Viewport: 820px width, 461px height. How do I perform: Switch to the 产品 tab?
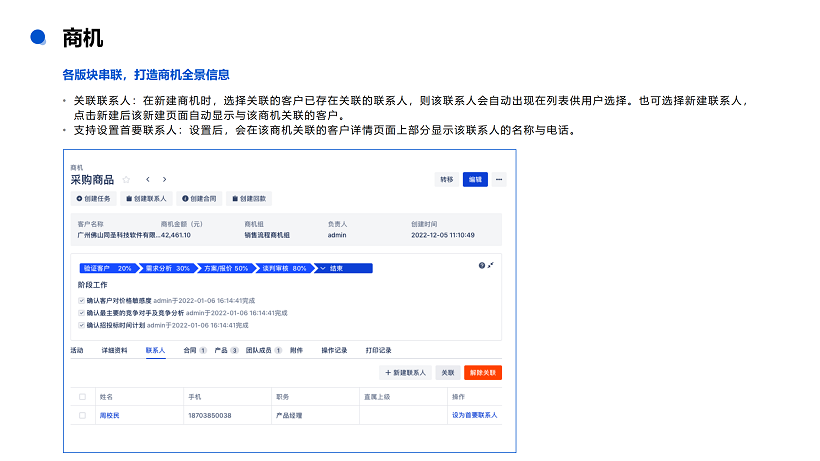pos(226,350)
